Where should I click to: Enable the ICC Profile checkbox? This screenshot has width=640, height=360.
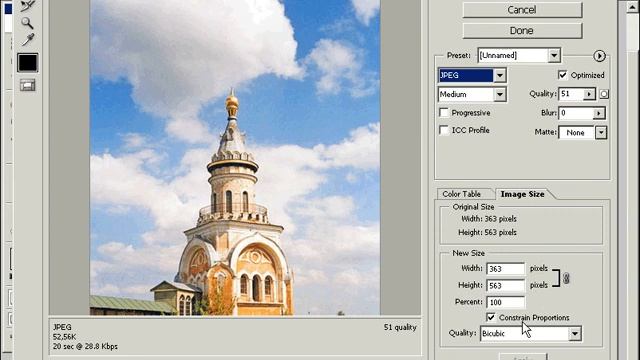click(444, 130)
